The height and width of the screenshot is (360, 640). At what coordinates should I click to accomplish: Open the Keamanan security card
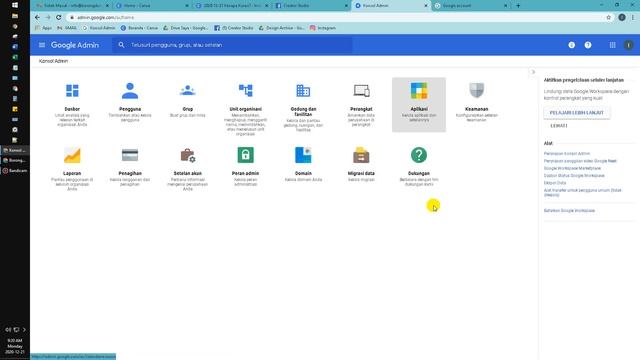coord(477,104)
